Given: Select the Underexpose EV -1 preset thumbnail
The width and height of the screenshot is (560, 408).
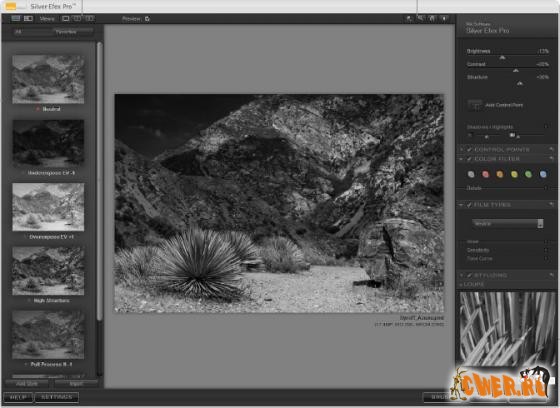Looking at the screenshot, I should pyautogui.click(x=48, y=143).
